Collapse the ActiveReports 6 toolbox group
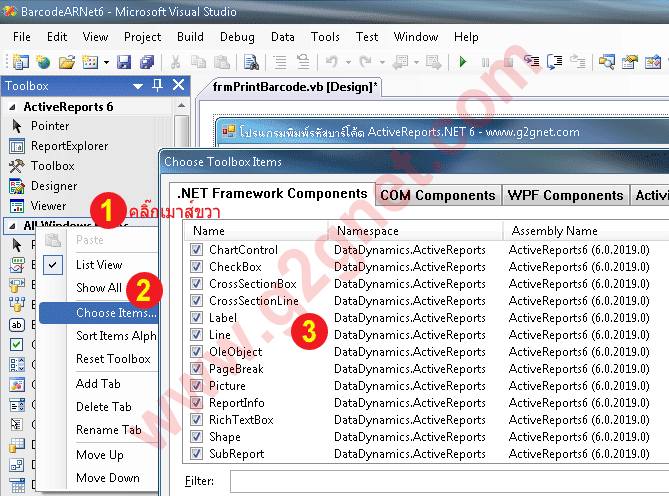This screenshot has height=496, width=669. click(12, 107)
